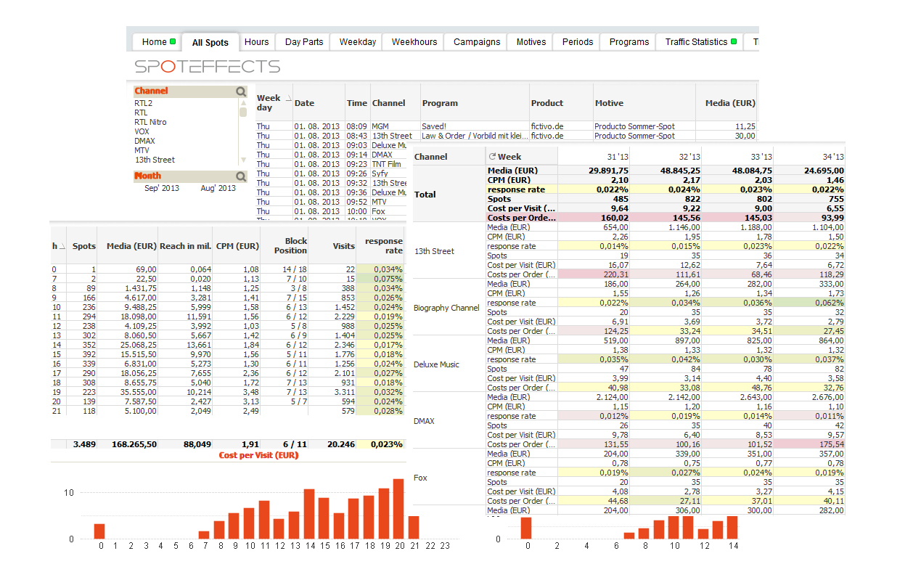The image size is (913, 588).
Task: Click Total Media value 29.891,75
Action: pos(594,171)
